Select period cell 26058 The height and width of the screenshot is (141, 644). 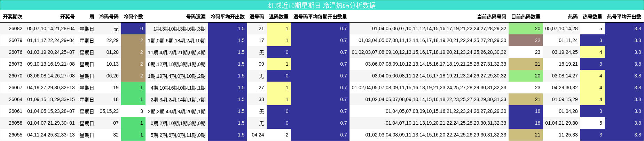(16, 123)
